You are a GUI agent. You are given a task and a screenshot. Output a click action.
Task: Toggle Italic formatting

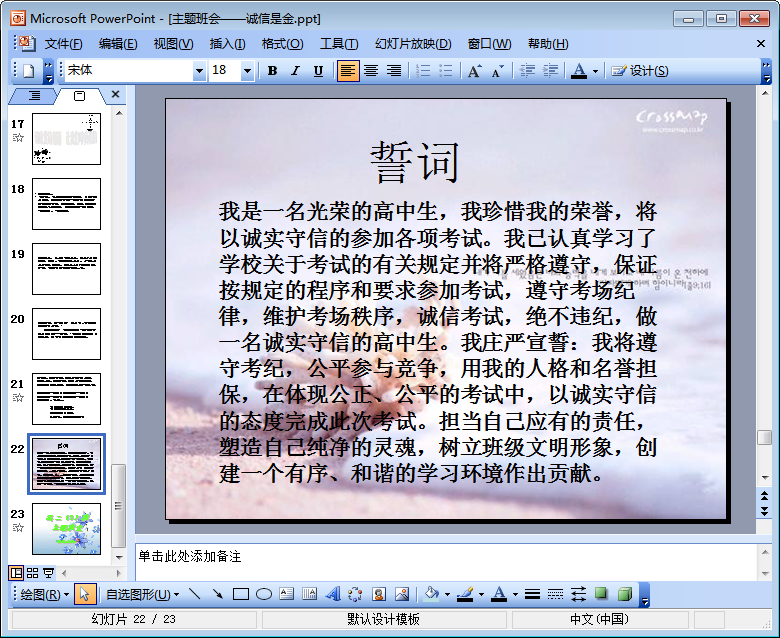(295, 71)
